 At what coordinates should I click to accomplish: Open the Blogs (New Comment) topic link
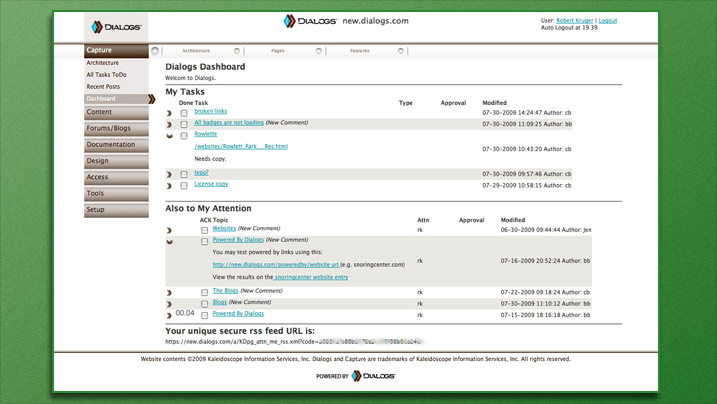coord(219,302)
